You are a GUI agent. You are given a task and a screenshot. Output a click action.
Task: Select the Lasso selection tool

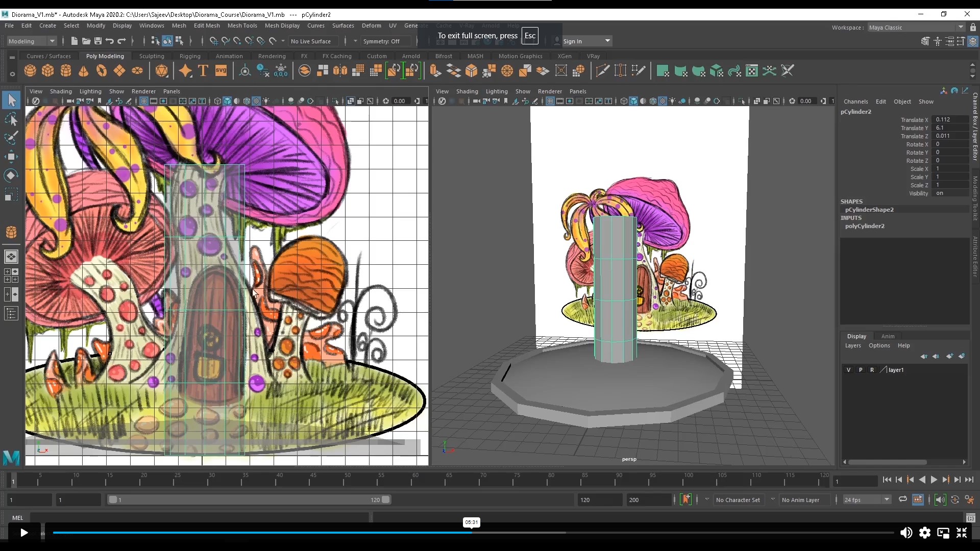point(11,118)
